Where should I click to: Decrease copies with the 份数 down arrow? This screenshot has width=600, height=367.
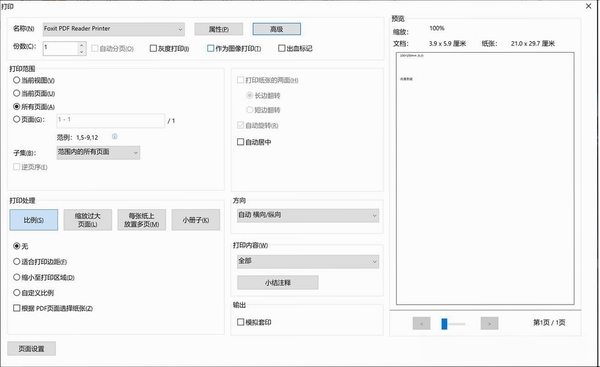click(82, 52)
